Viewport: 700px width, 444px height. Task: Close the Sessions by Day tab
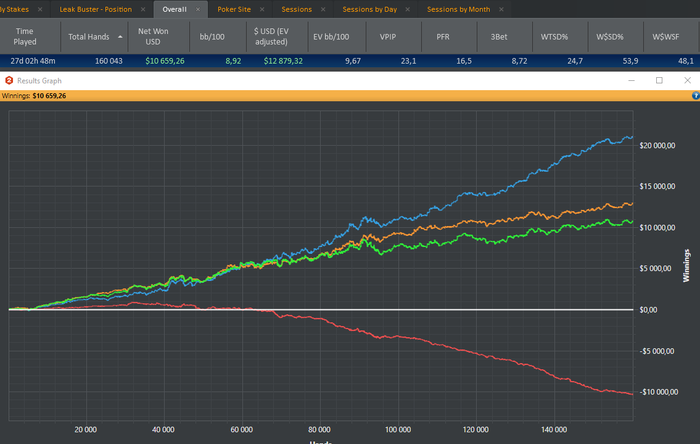(x=408, y=9)
